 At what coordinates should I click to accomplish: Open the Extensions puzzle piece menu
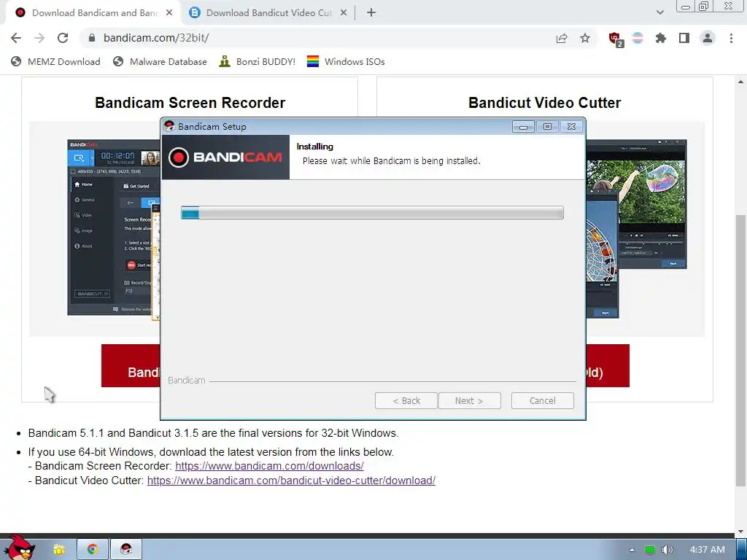[x=660, y=38]
